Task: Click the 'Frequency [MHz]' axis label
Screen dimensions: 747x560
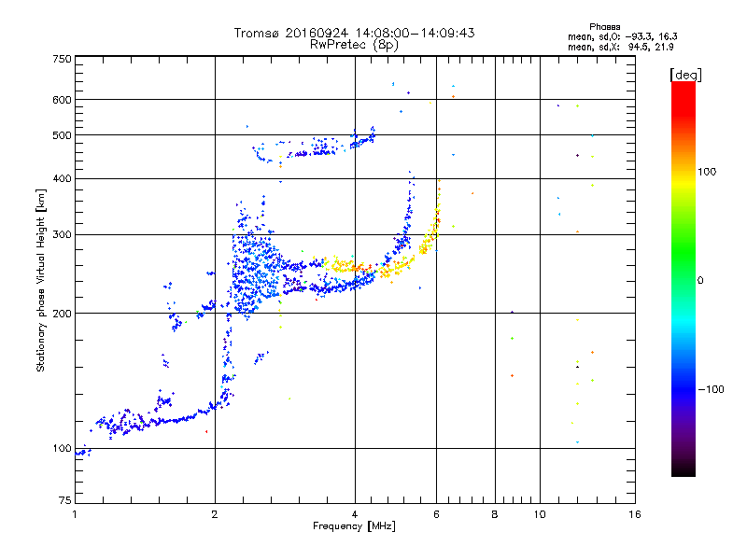Action: pos(354,526)
